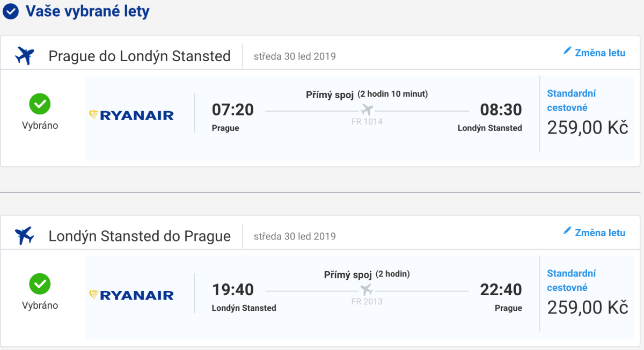Click the airplane icon for Prague do Londýn Stansted
This screenshot has height=350, width=644.
point(25,55)
